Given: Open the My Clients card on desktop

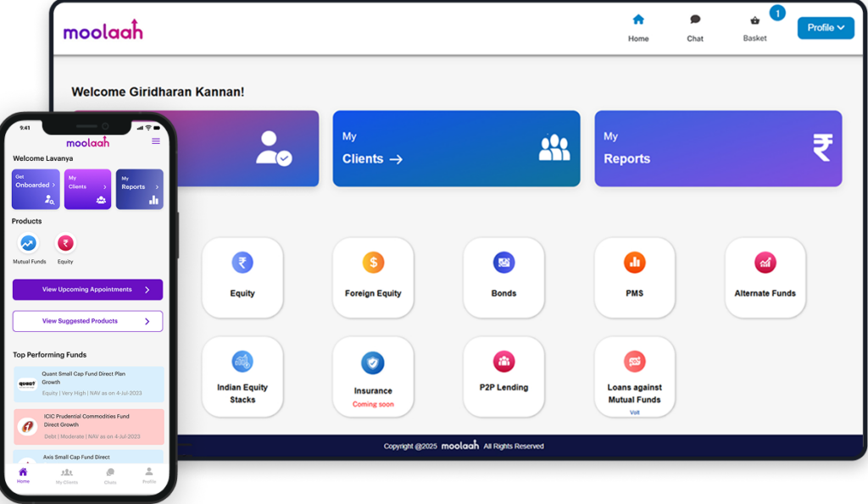Looking at the screenshot, I should (456, 148).
